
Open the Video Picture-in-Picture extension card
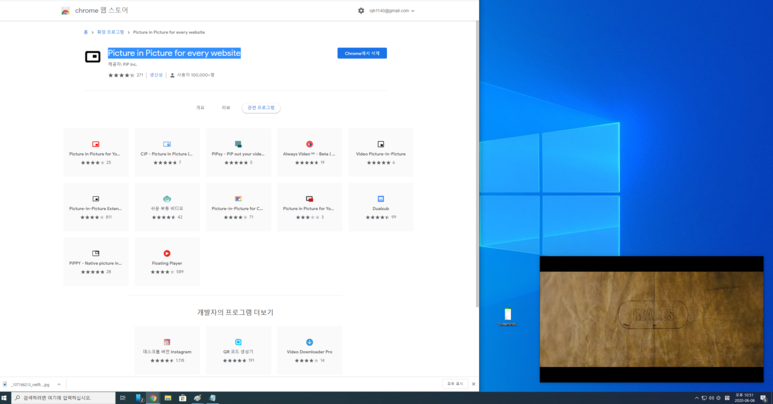(x=381, y=152)
